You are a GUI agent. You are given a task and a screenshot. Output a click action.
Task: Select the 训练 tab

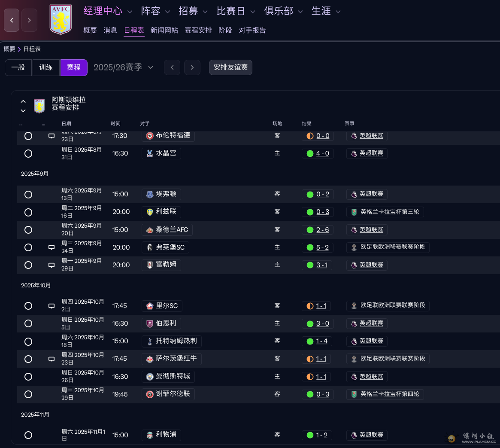(x=46, y=67)
